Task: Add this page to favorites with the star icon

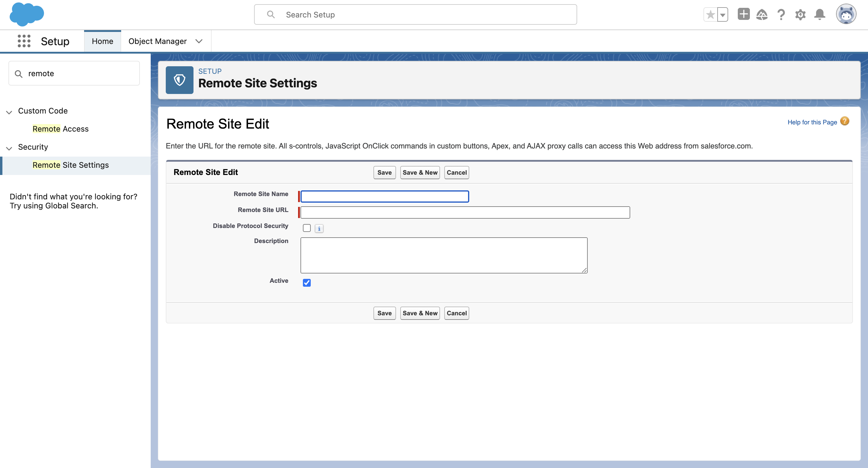Action: tap(710, 14)
